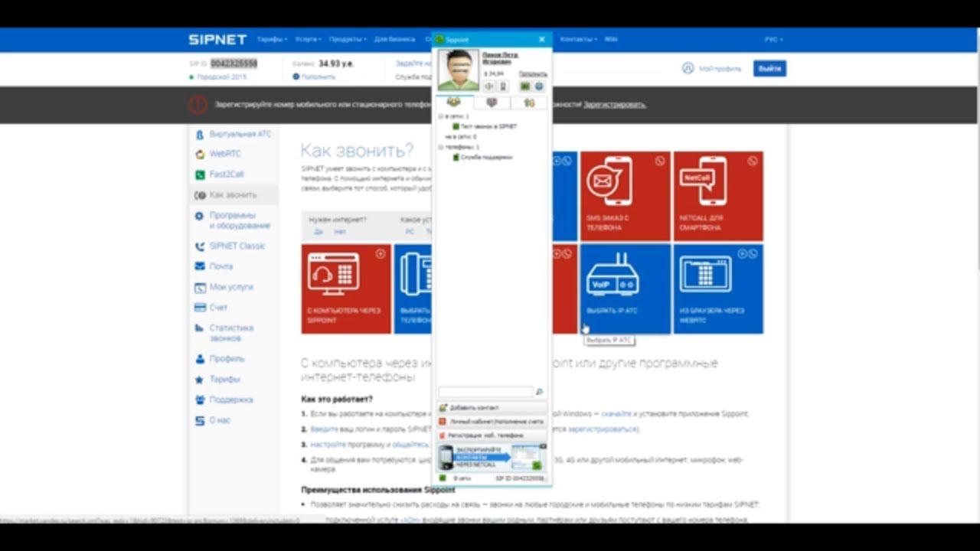Click the Sippoint contact search field
Viewport: 980px width, 551px height.
(485, 392)
